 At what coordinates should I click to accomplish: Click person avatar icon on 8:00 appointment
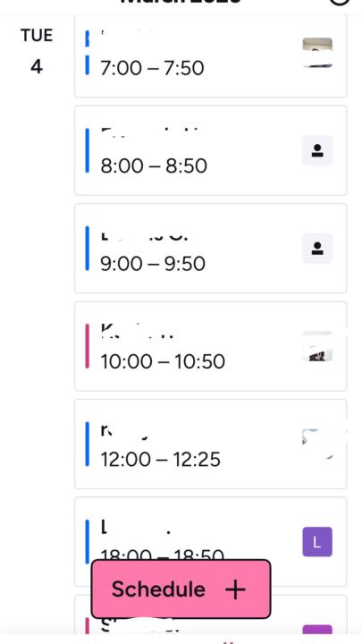point(317,150)
